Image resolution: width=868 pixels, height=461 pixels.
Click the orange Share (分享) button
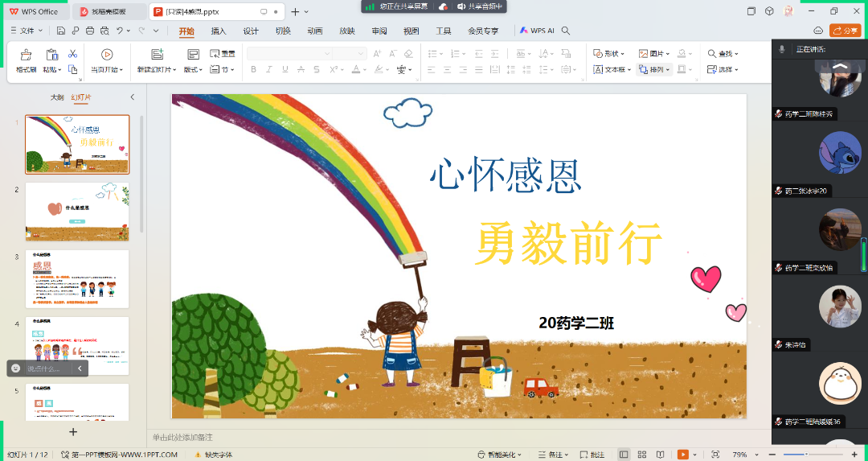coord(845,31)
